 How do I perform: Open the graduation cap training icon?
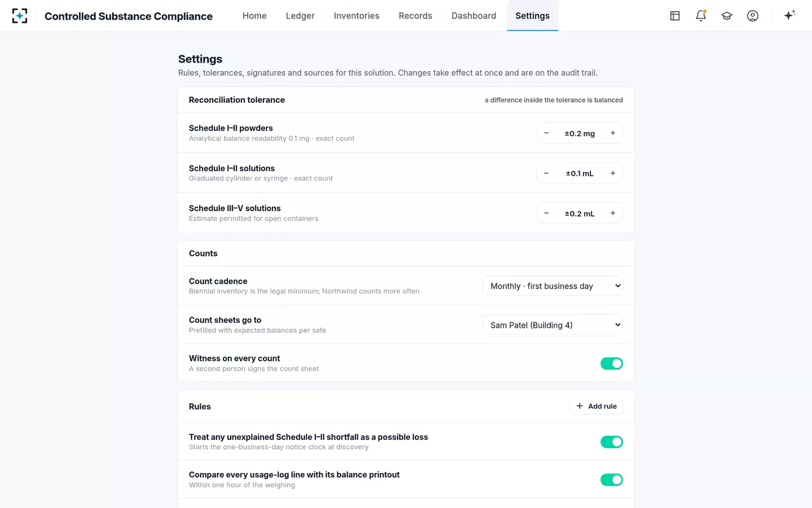[727, 16]
